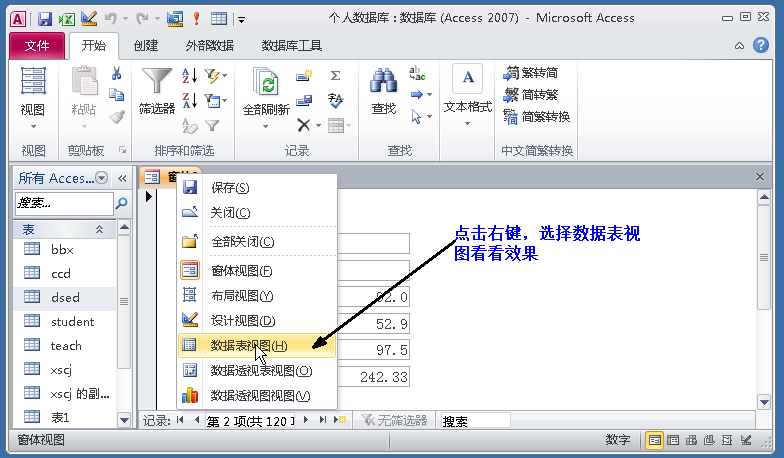Image resolution: width=784 pixels, height=458 pixels.
Task: Click the Copy icon in clipboard group
Action: click(x=116, y=94)
